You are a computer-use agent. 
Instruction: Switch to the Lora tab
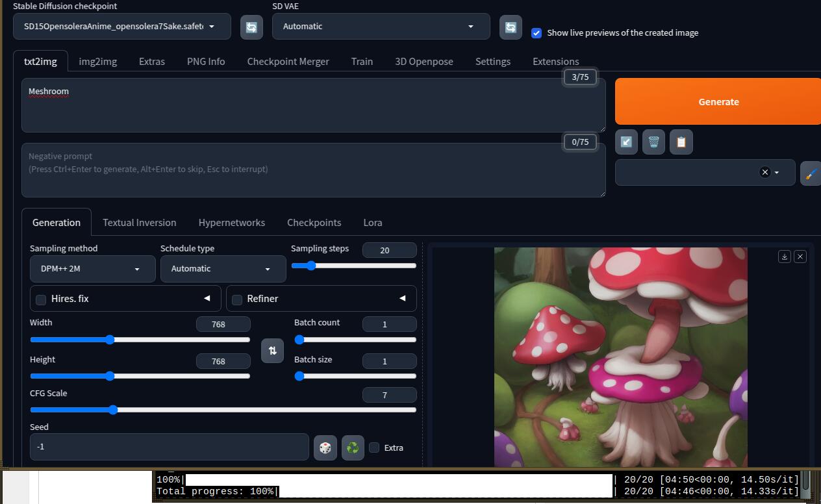pos(373,223)
